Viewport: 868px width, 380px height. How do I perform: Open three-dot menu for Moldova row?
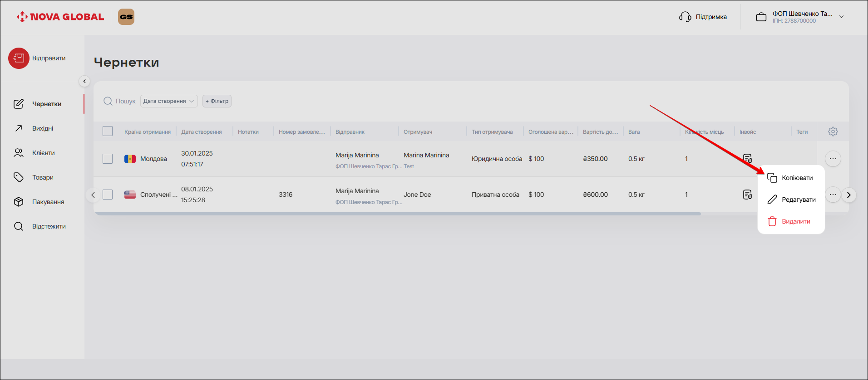pos(833,159)
